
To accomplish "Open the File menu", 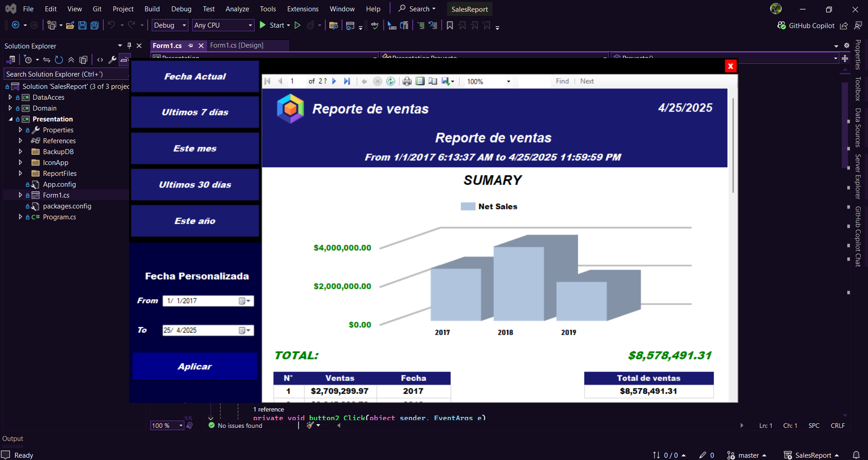I will [28, 9].
